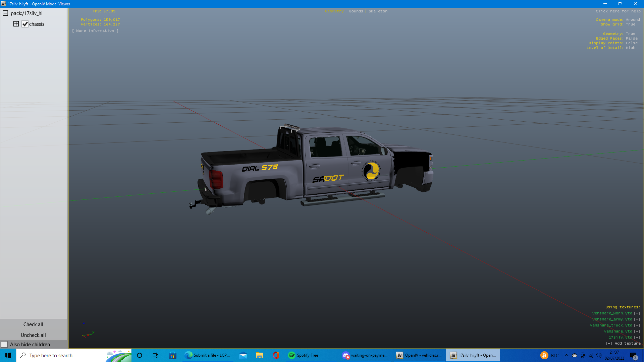644x362 pixels.
Task: Switch to the Skeleton tab
Action: pyautogui.click(x=378, y=11)
